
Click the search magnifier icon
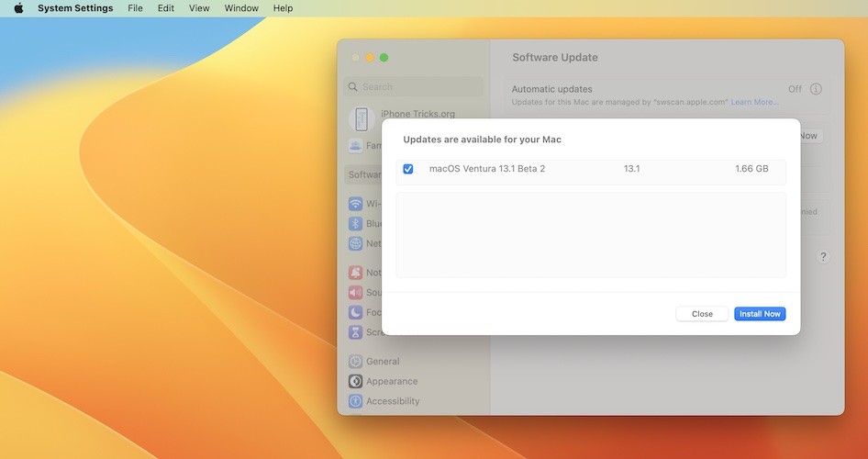(352, 87)
